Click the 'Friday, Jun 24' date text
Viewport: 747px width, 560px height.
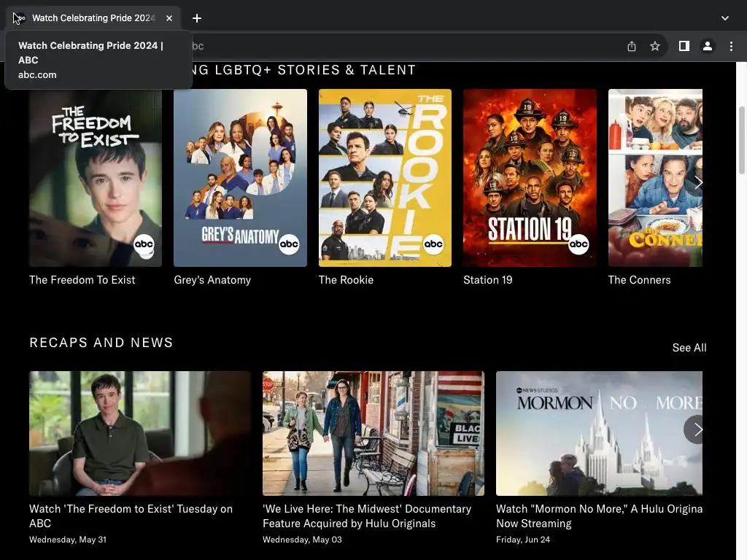click(x=522, y=540)
